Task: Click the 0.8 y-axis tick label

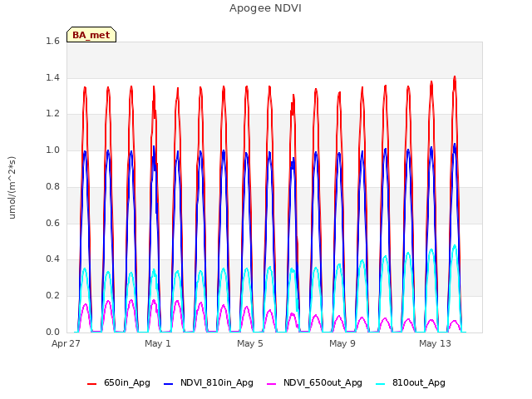Action: [x=52, y=186]
